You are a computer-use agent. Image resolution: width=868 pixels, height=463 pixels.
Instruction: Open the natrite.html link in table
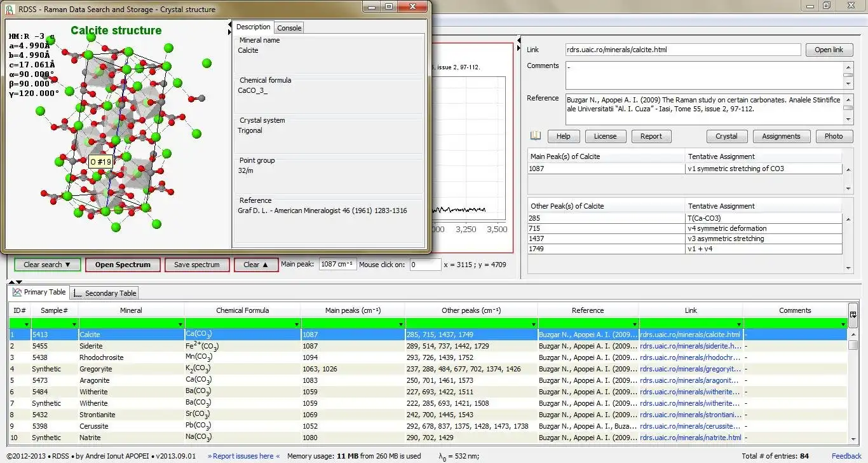tap(690, 438)
